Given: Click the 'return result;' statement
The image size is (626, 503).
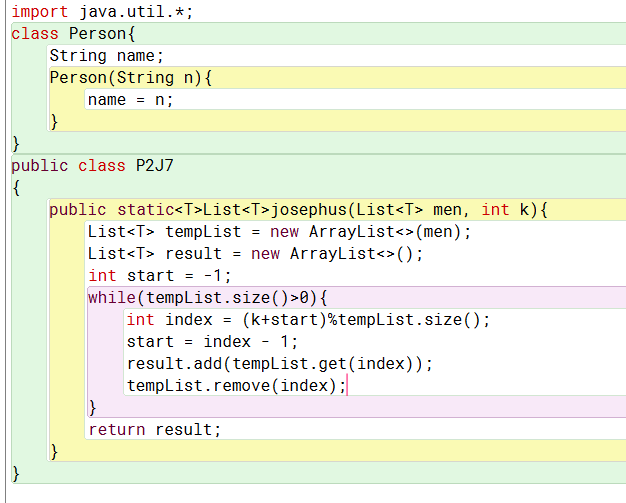Looking at the screenshot, I should [x=155, y=430].
